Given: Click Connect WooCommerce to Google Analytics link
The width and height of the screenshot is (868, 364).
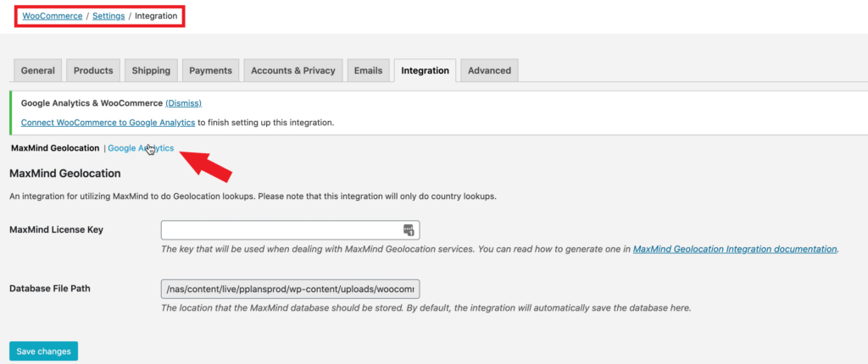Looking at the screenshot, I should (108, 123).
